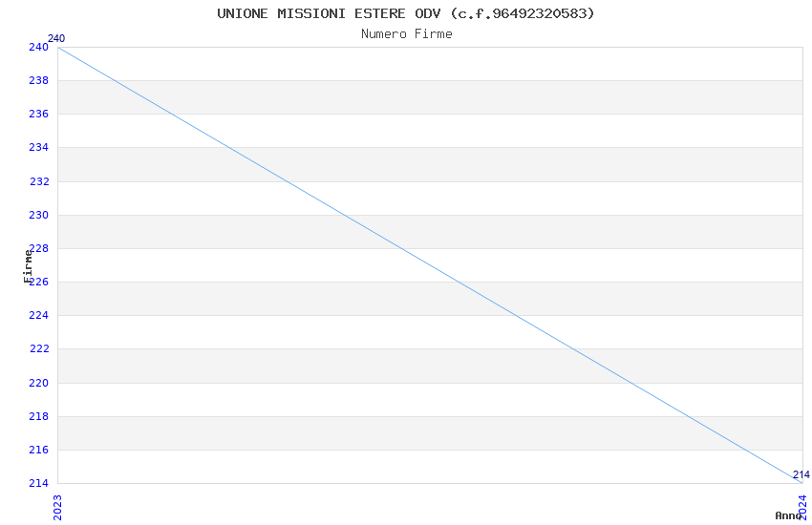Click the 214 data point label
The height and width of the screenshot is (525, 812).
pos(801,474)
